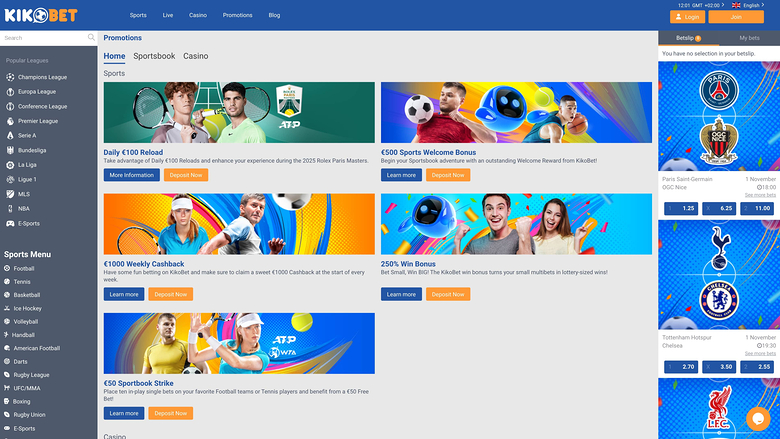Select the Premier League lion icon
Viewport: 780px width, 439px height.
[x=10, y=121]
